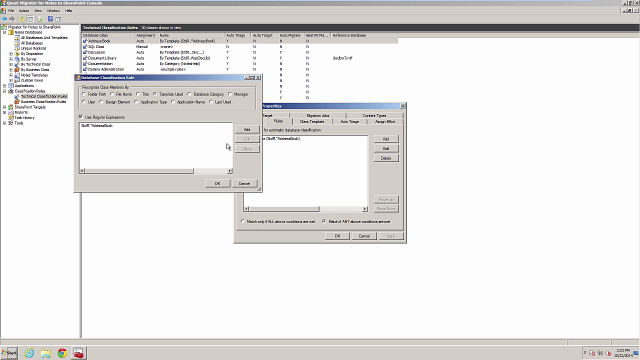640x360 pixels.
Task: Click the rule dialog horizontal scrollbar
Action: click(156, 171)
